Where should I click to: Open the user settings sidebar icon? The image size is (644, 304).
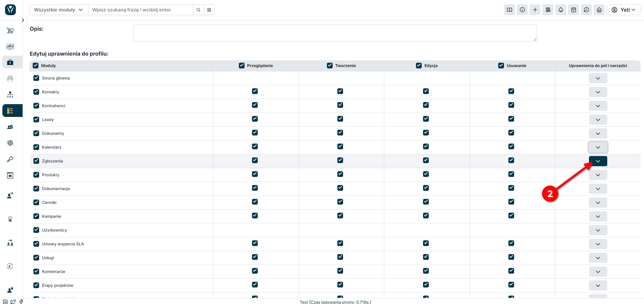pyautogui.click(x=10, y=195)
